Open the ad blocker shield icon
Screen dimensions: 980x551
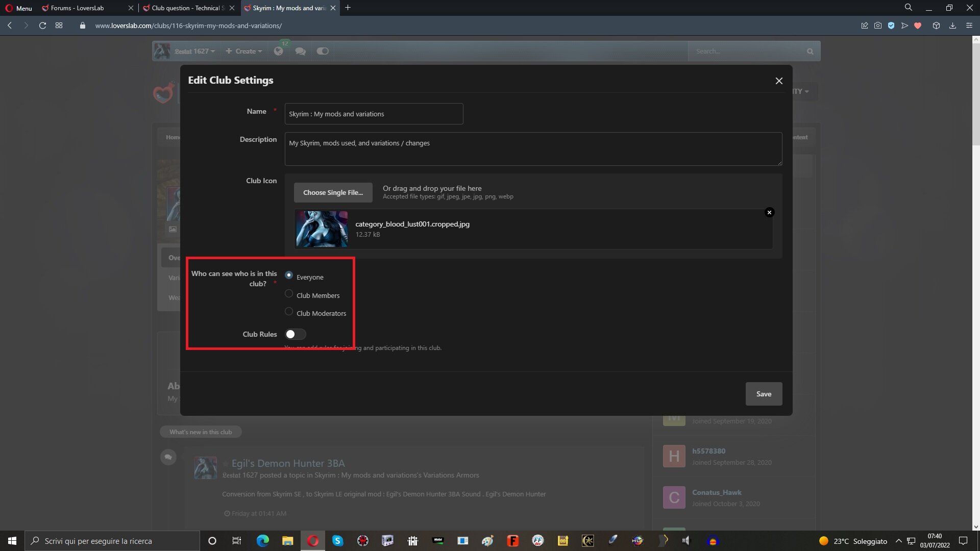click(891, 26)
